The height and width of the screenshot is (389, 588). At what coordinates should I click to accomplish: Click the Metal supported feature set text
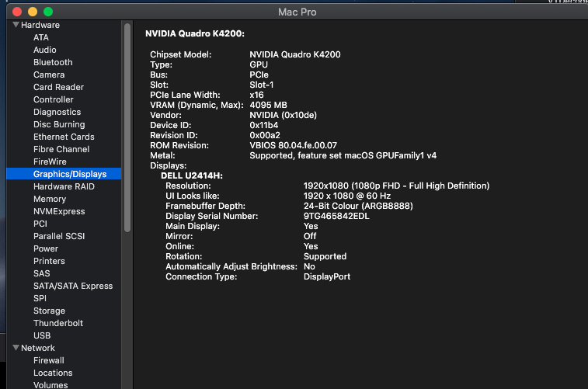coord(343,155)
